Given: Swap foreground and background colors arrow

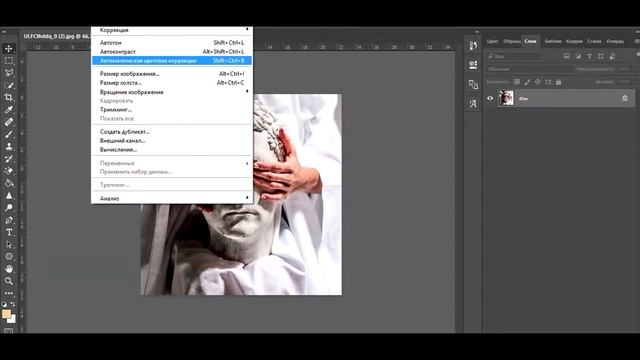Looking at the screenshot, I should click(13, 304).
